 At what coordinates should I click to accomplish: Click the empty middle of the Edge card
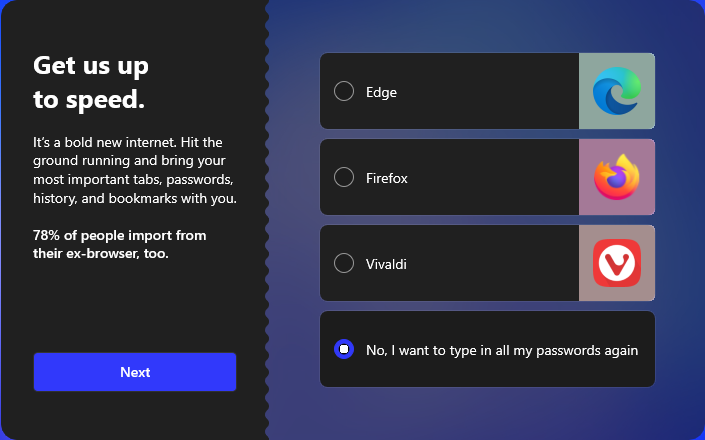(x=488, y=91)
